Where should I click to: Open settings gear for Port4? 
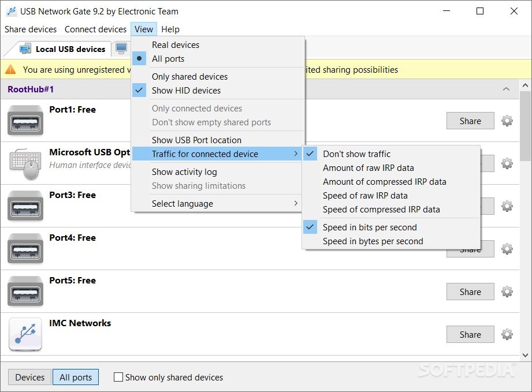click(507, 249)
